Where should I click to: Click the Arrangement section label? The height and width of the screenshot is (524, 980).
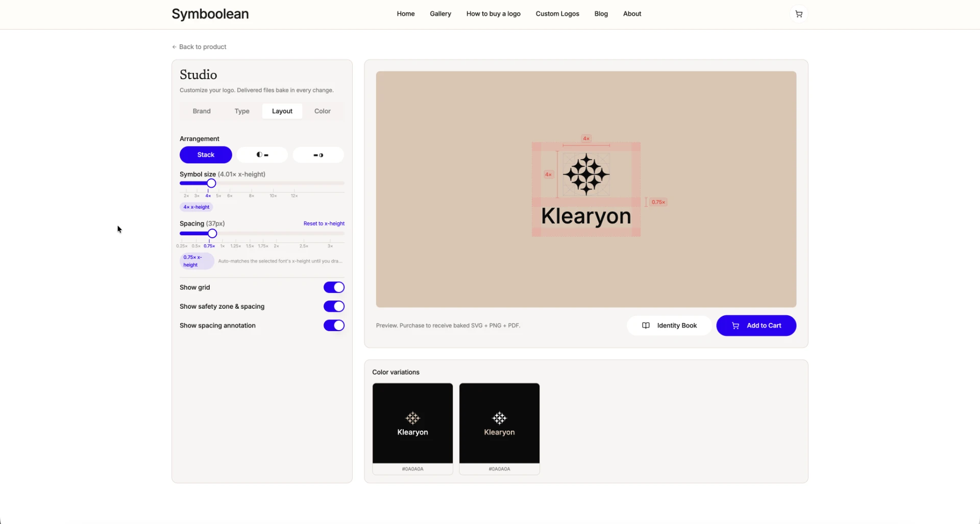(x=199, y=139)
